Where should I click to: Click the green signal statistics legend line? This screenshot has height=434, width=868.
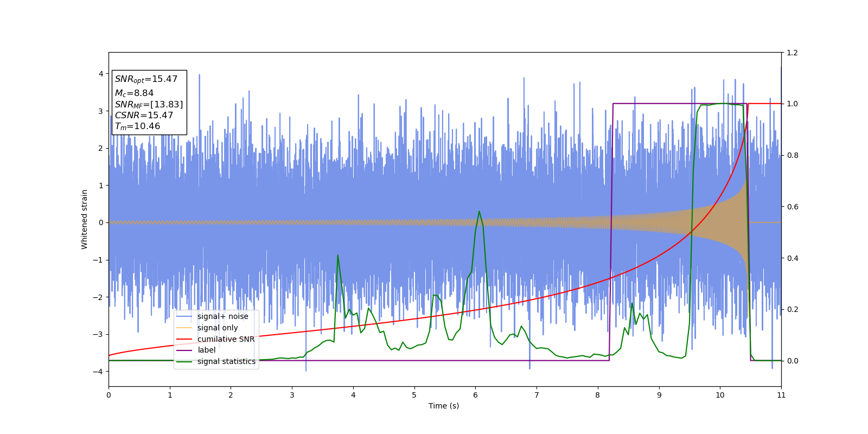point(184,361)
